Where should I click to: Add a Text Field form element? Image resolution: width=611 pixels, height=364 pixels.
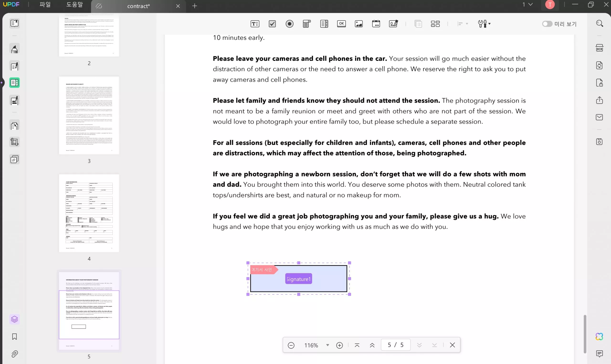255,24
